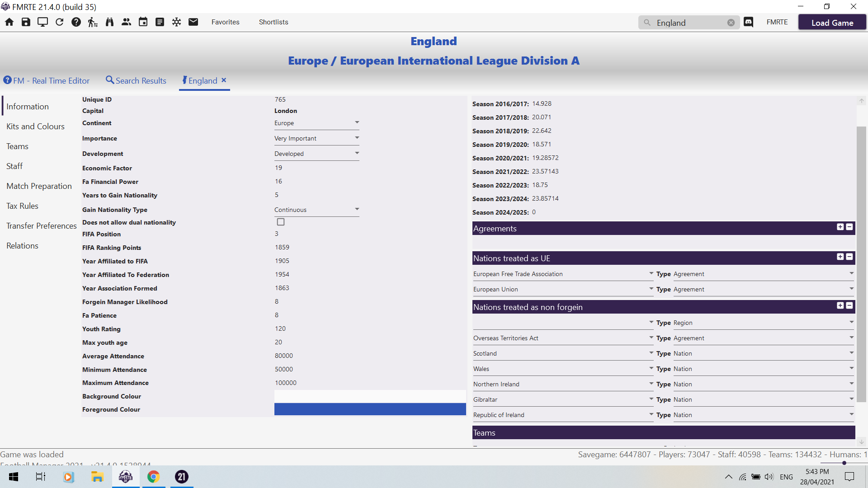The width and height of the screenshot is (868, 488).
Task: Click the player transfer swap icon
Action: pyautogui.click(x=93, y=22)
